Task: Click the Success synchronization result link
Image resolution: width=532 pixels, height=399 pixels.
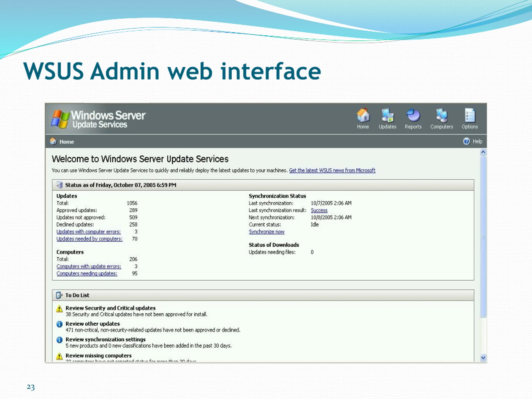Action: click(319, 210)
